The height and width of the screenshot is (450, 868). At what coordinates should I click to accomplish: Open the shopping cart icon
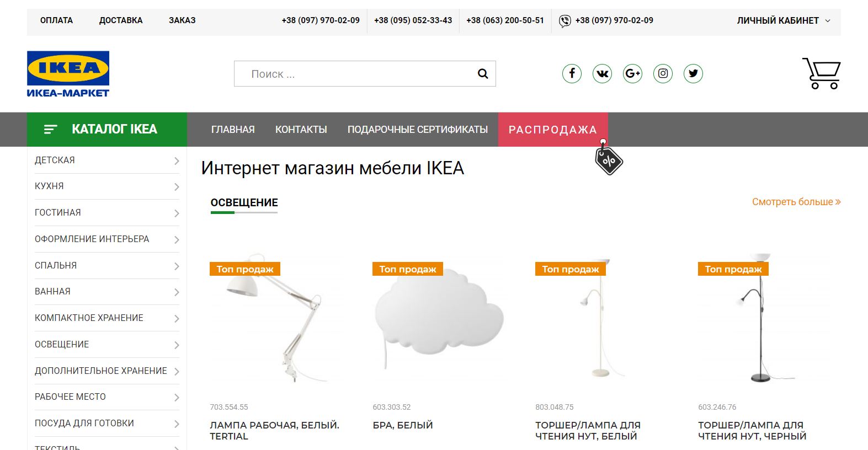pos(822,73)
